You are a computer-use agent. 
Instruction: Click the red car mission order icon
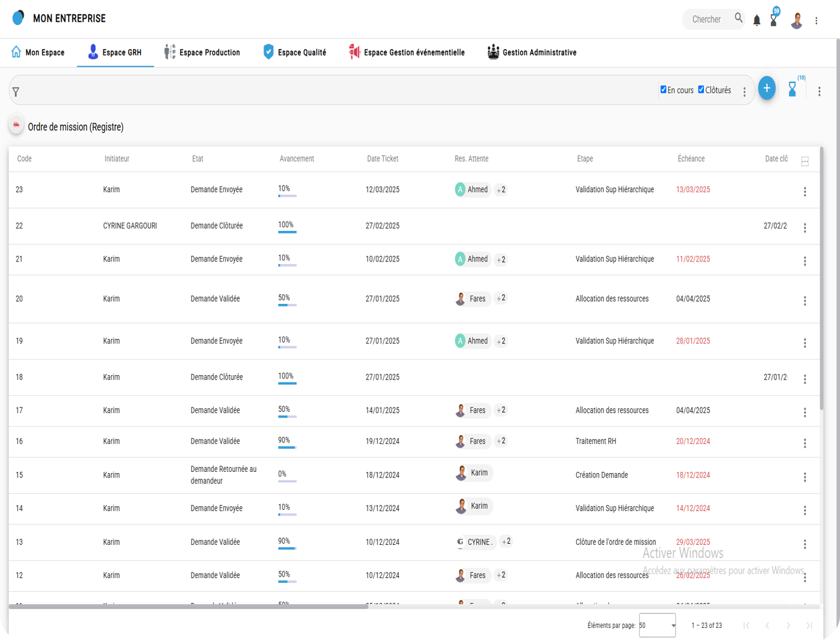click(x=16, y=125)
